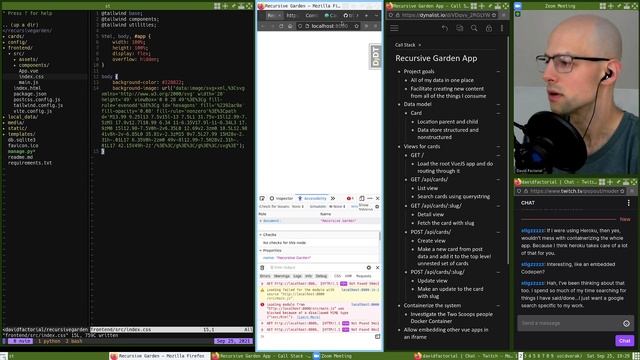This screenshot has height=360, width=640.
Task: Click the Call Stack breadcrumb in Dynalist
Action: [x=405, y=45]
